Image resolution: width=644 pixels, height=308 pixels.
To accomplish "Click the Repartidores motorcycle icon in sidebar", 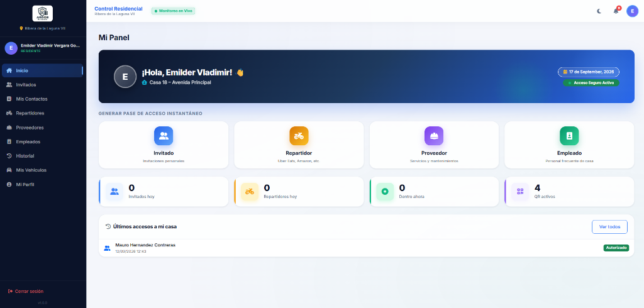I will (x=9, y=113).
